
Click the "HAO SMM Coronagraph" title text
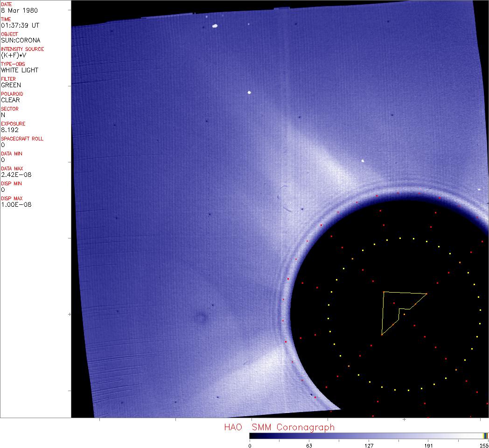(279, 427)
